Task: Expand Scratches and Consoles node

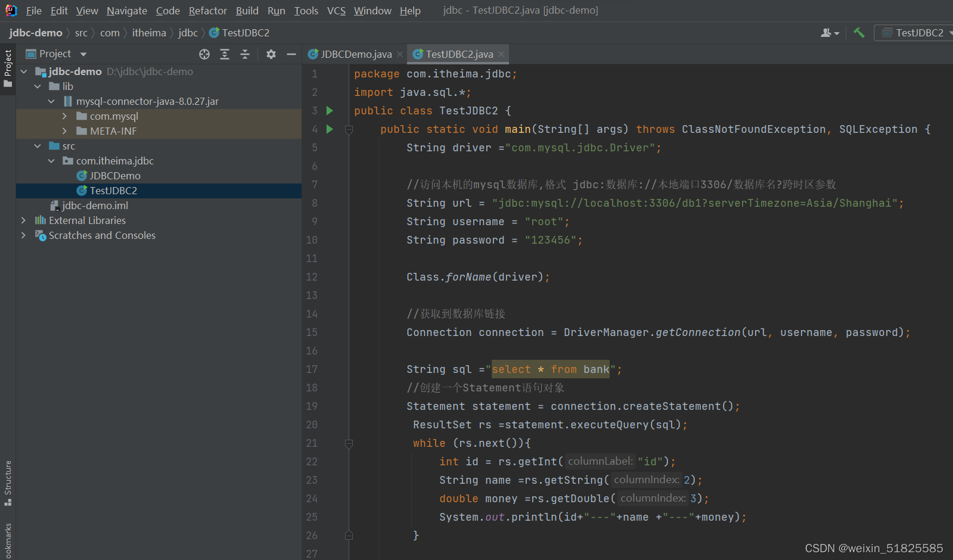Action: click(x=24, y=235)
